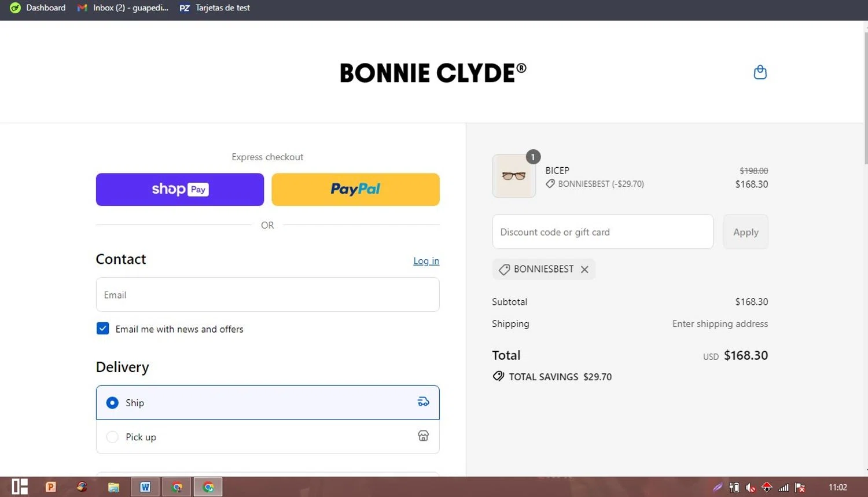This screenshot has height=497, width=868.
Task: Open the Gmail Inbox bookmark
Action: pos(123,8)
